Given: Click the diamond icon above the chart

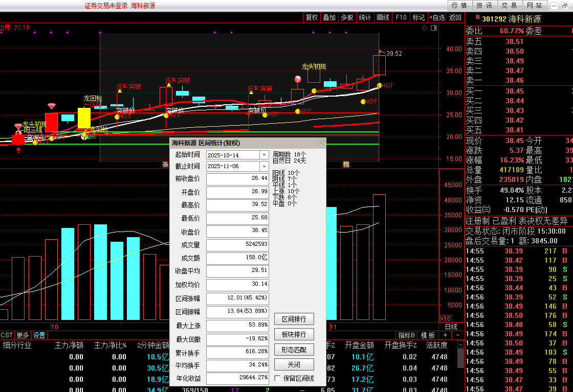Looking at the screenshot, I should click(424, 28).
